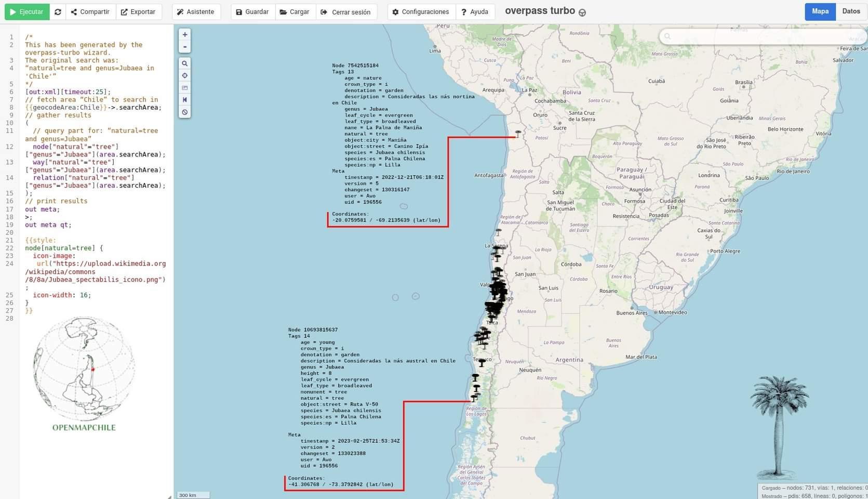The image size is (868, 499).
Task: Click the refresh icon beside Ejecutar
Action: (58, 12)
